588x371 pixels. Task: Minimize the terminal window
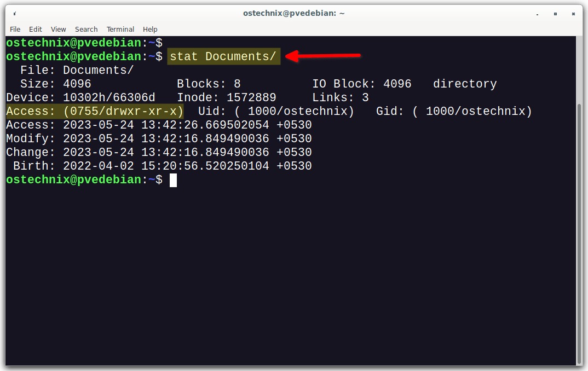click(538, 14)
